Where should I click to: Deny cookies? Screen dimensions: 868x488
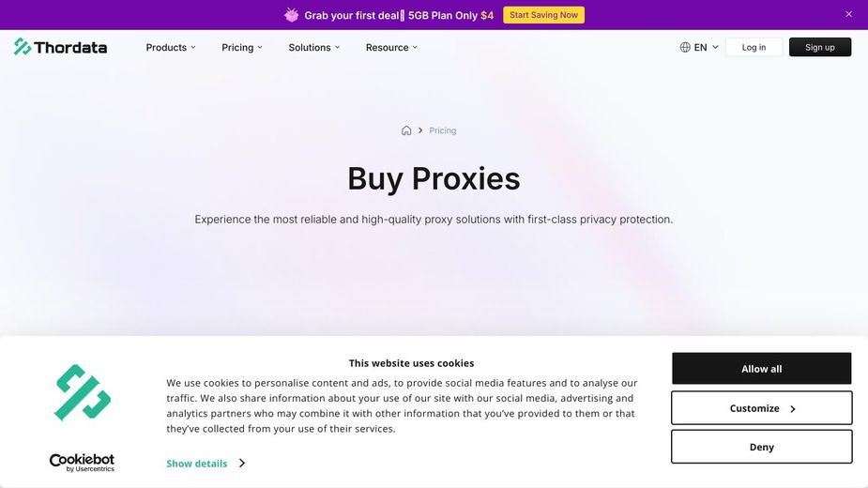[x=761, y=447]
